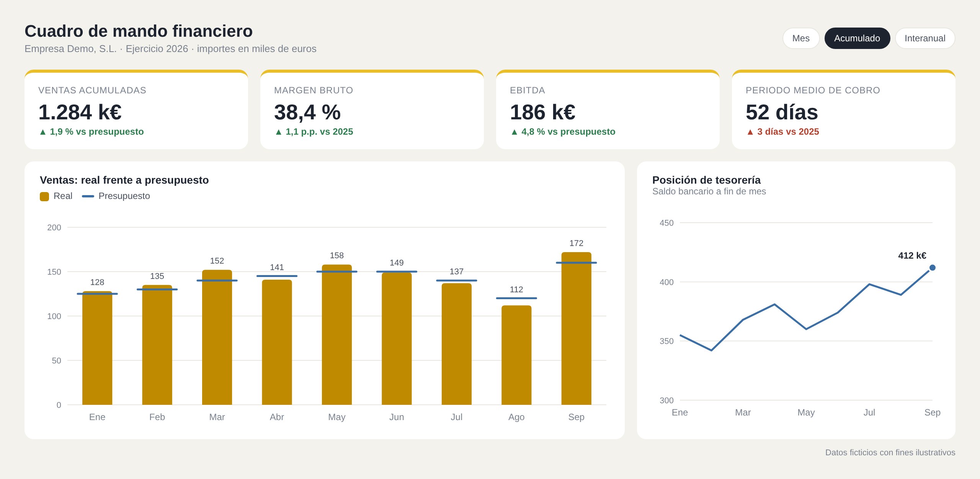The width and height of the screenshot is (980, 479).
Task: Click the Sep endpoint dot on treasury chart
Action: click(x=933, y=267)
